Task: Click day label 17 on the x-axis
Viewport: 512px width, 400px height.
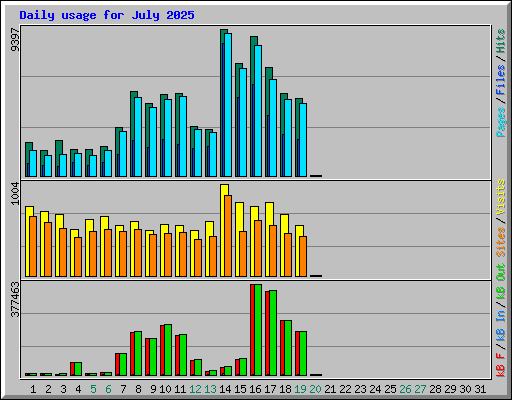Action: [x=270, y=389]
